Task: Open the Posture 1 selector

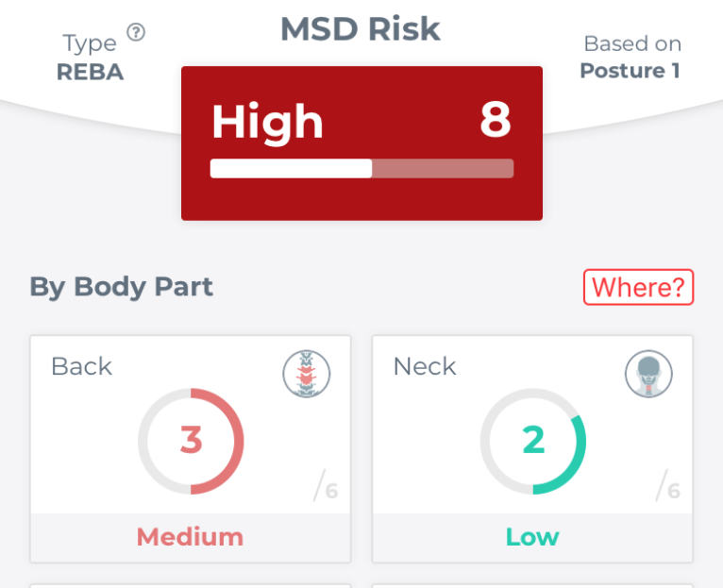Action: (630, 71)
